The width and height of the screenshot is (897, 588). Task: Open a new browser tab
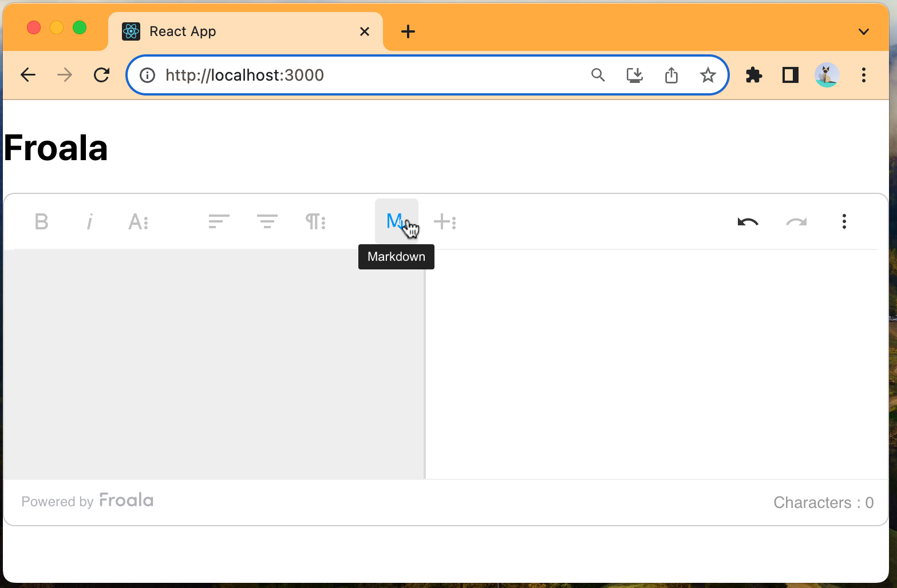point(408,31)
